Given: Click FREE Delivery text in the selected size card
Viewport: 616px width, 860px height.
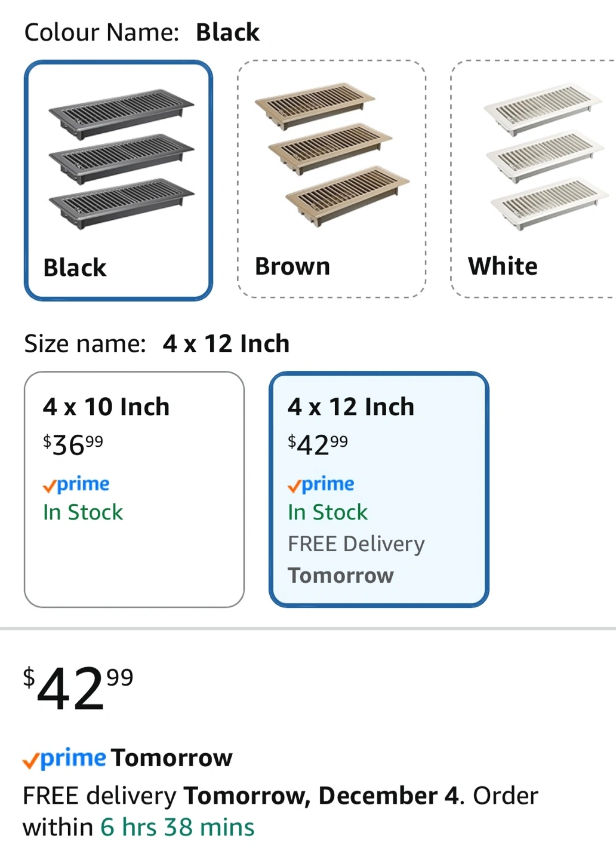Looking at the screenshot, I should coord(356,544).
